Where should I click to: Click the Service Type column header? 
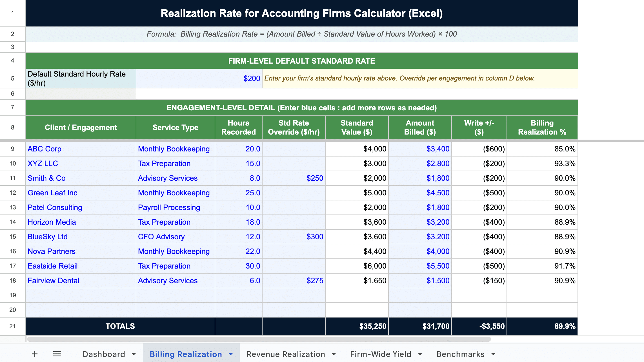pyautogui.click(x=176, y=128)
